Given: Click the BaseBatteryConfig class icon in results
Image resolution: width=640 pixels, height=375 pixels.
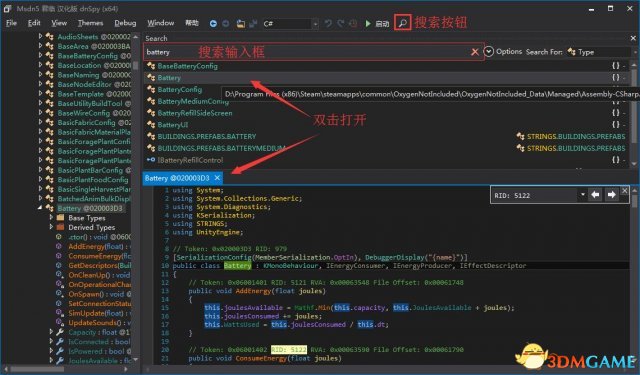Looking at the screenshot, I should pyautogui.click(x=151, y=66).
